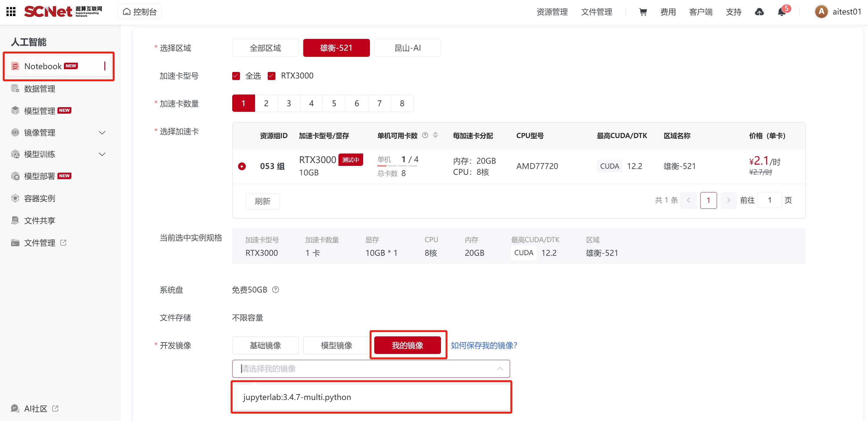This screenshot has height=421, width=868.
Task: Collapse the 请选择我的镜像 dropdown
Action: 500,368
